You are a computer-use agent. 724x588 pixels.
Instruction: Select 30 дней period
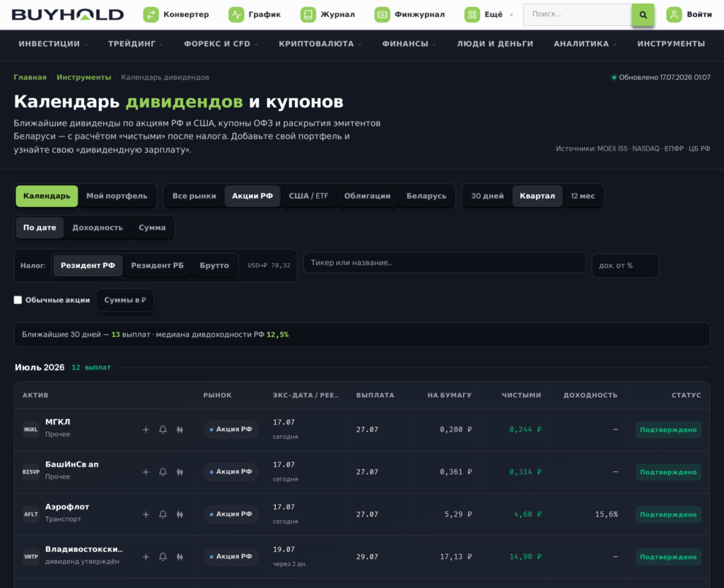[x=487, y=196]
